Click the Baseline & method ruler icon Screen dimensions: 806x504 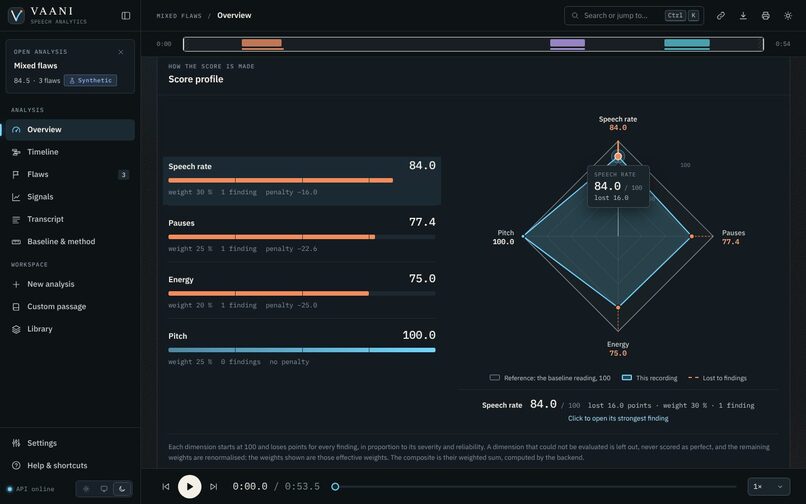(16, 242)
